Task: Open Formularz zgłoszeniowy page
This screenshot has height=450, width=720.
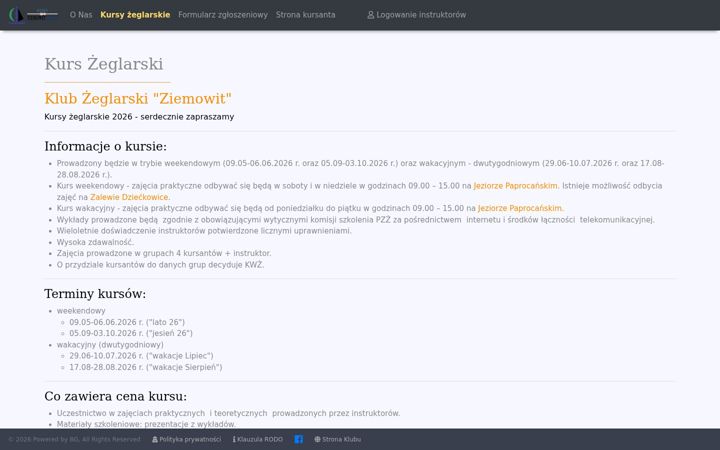Action: (223, 15)
